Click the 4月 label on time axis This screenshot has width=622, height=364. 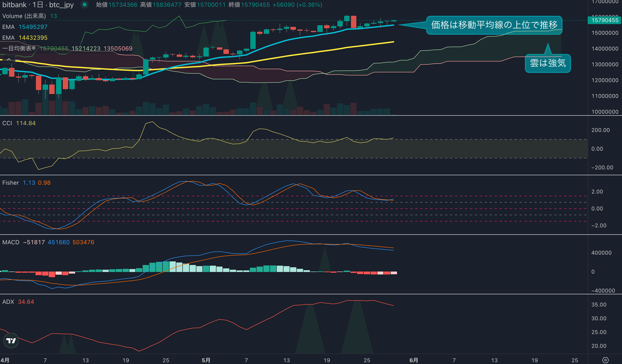(x=5, y=360)
